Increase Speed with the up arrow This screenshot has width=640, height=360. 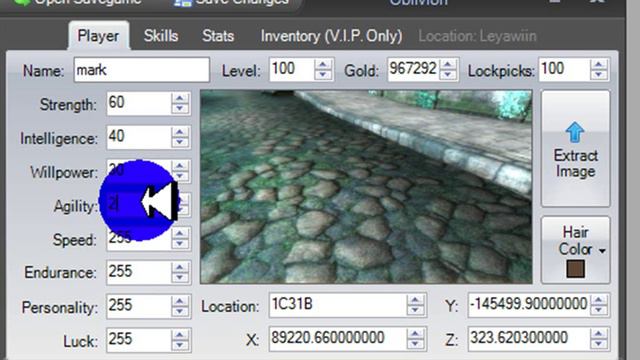(180, 233)
